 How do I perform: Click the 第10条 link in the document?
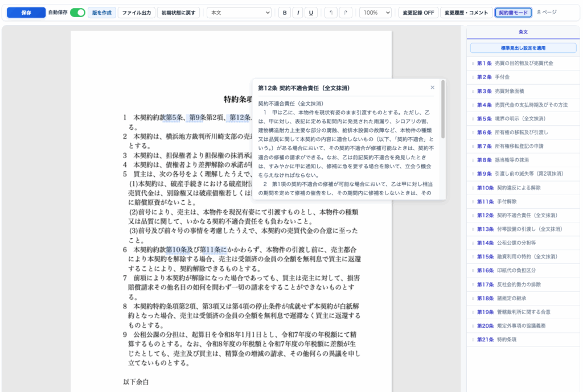[176, 249]
